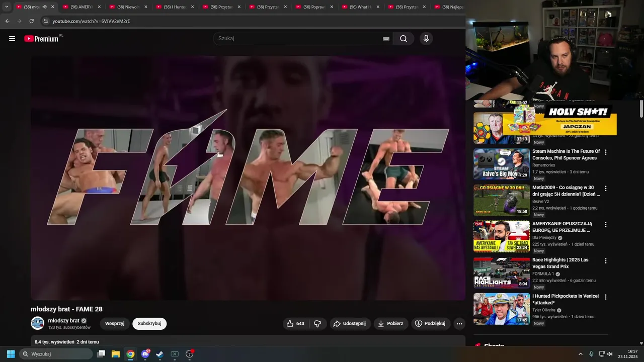Open options menu for Metin2009 video
The width and height of the screenshot is (644, 362).
click(x=606, y=189)
